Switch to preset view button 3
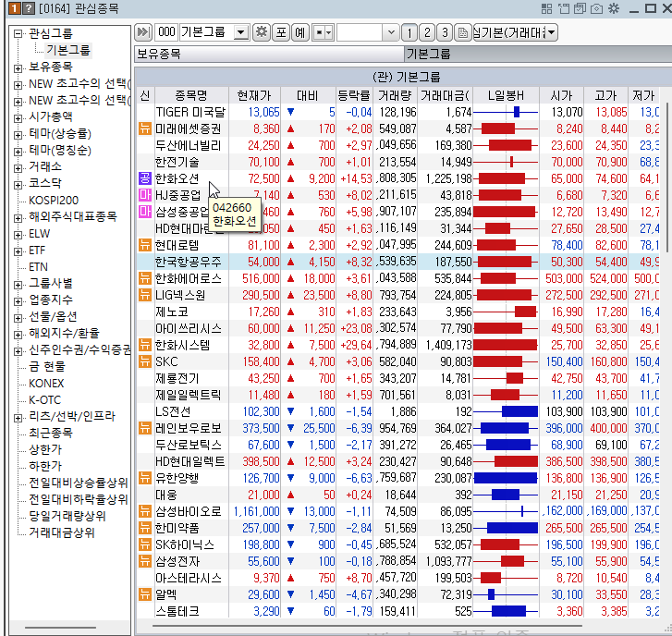 point(446,32)
